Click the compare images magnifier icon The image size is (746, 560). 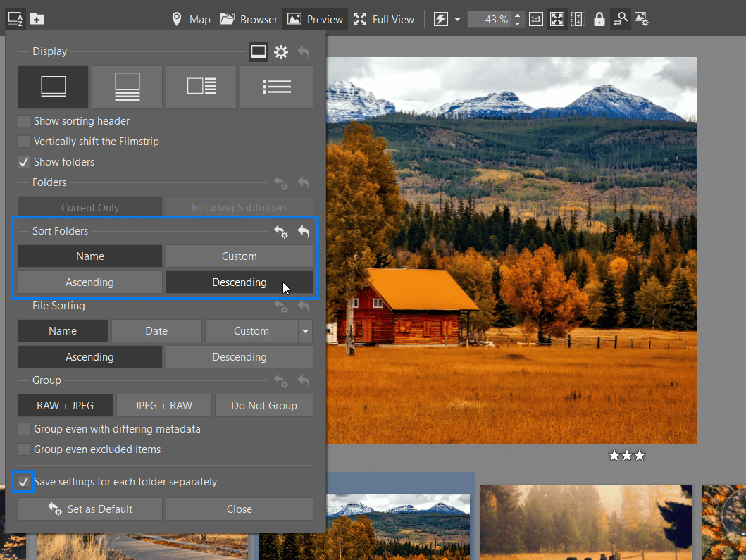(x=621, y=18)
